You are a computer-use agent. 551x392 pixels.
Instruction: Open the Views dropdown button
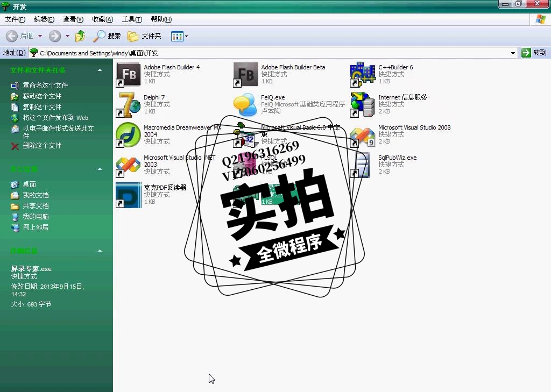179,36
